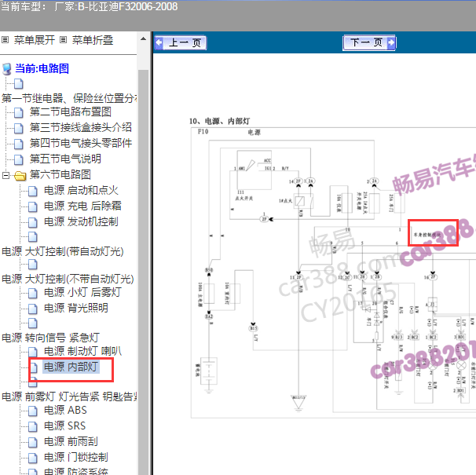Select the 第六节电路图 label
Viewport: 476px width, 475px height.
click(x=60, y=174)
